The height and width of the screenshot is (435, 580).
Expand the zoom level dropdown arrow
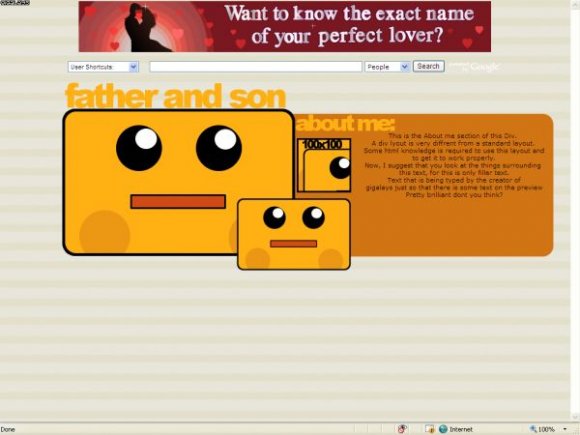pos(565,429)
